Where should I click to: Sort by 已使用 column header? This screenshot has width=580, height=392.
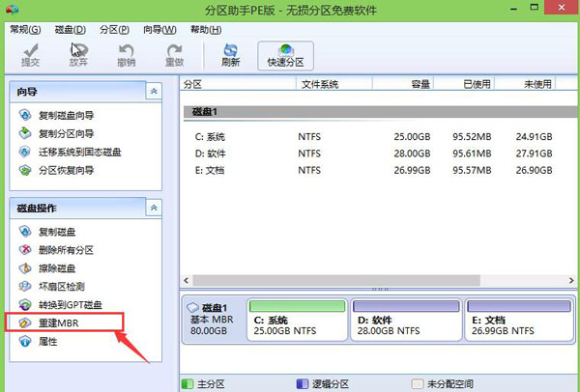tap(464, 84)
